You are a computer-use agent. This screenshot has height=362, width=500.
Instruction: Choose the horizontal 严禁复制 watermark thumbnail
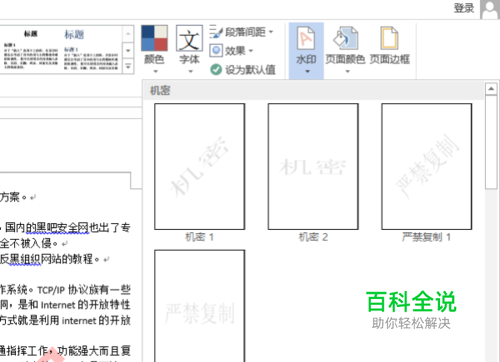[x=199, y=306]
